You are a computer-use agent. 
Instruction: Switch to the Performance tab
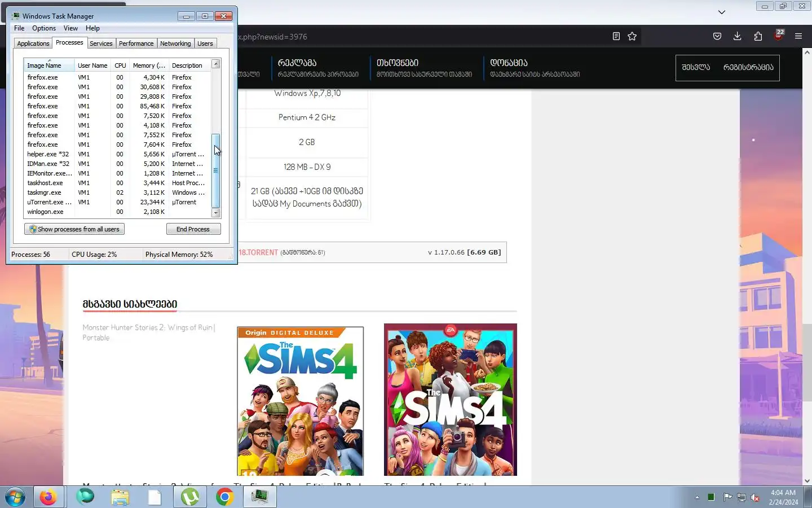136,43
